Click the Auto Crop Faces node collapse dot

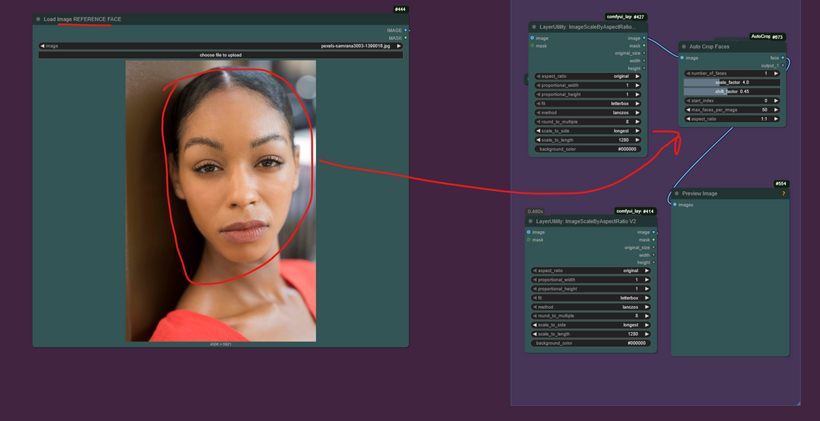tap(684, 46)
